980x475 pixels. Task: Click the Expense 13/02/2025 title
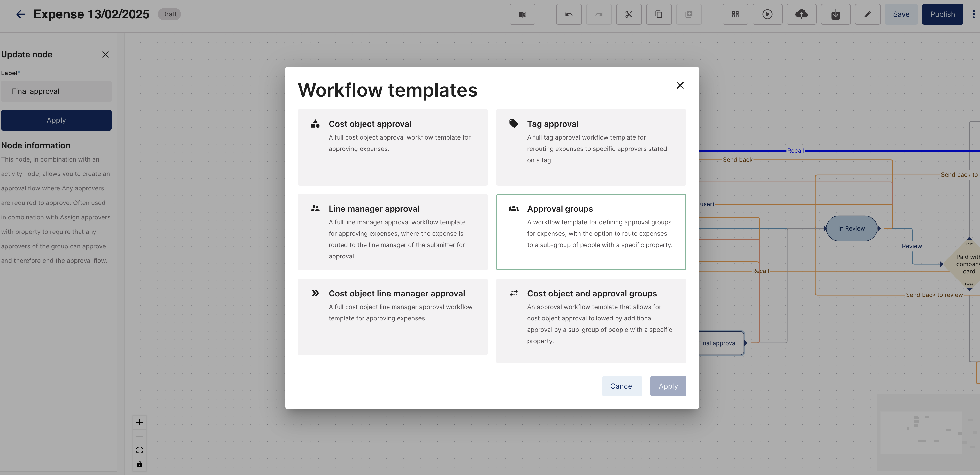pos(91,14)
